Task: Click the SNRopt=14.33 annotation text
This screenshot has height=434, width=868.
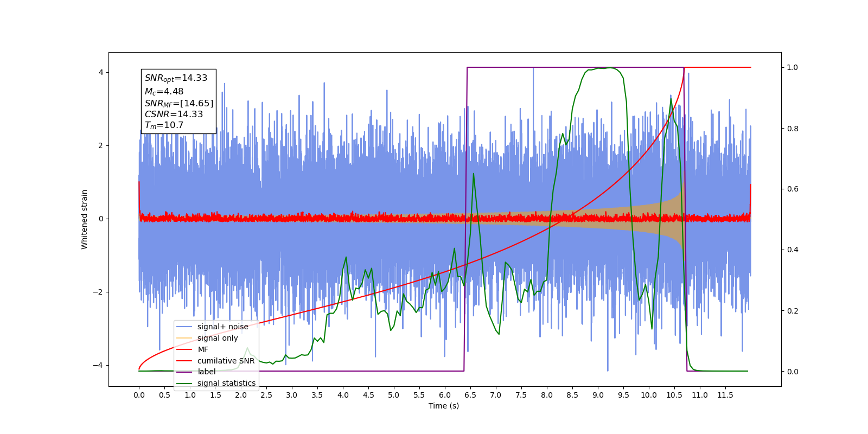Action: pos(176,78)
